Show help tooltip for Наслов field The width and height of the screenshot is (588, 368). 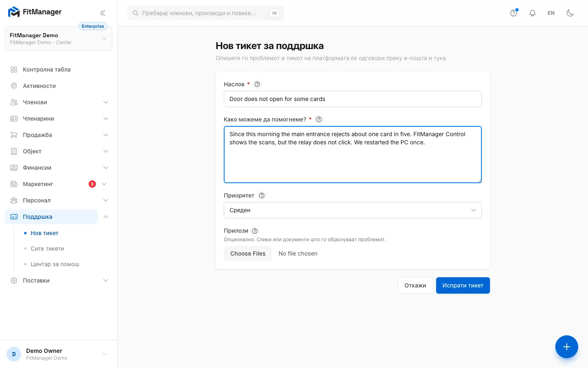257,84
